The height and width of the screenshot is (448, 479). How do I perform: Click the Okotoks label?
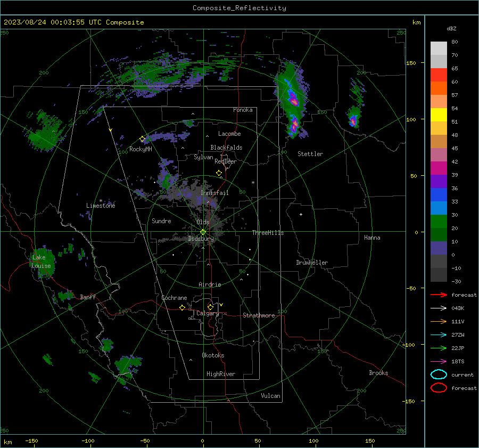click(x=213, y=355)
